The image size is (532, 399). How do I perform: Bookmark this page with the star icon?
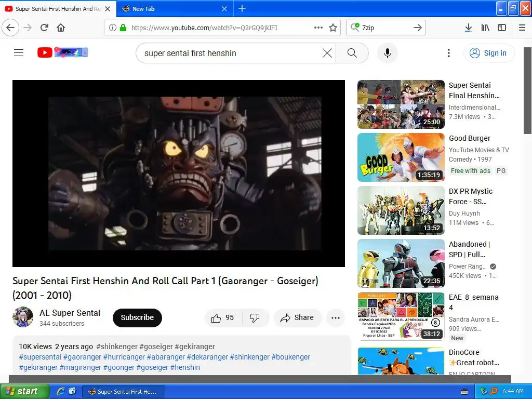[x=333, y=28]
